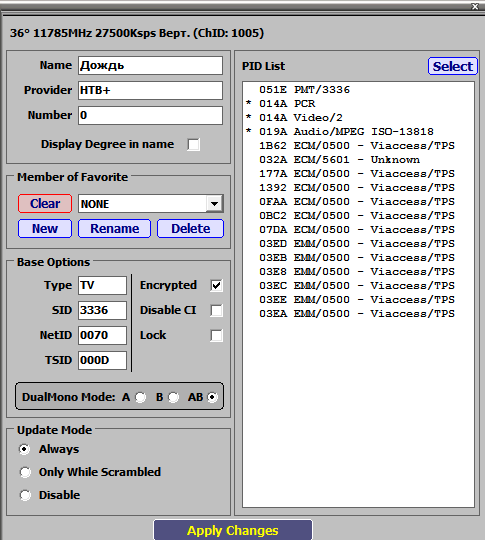
Task: Click the TSID field 000D
Action: click(x=102, y=360)
